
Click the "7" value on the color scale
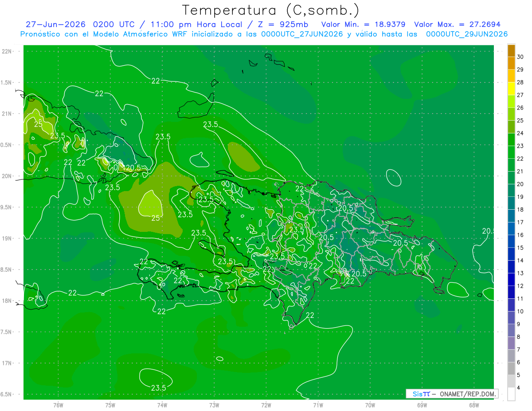click(x=519, y=349)
